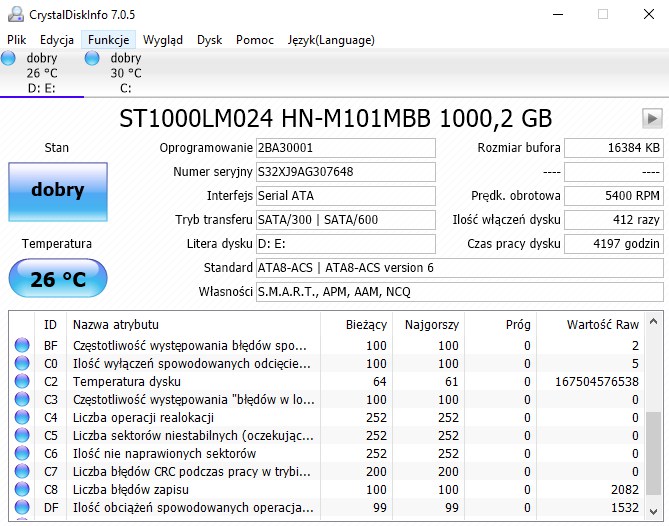Click the status orb on C6 attribute row
Screen dimensions: 669x526
22,453
